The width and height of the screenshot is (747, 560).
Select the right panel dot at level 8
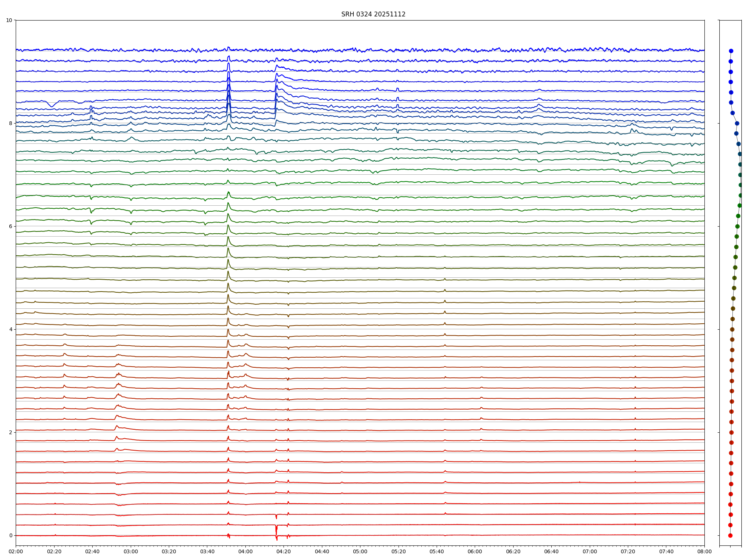[737, 123]
